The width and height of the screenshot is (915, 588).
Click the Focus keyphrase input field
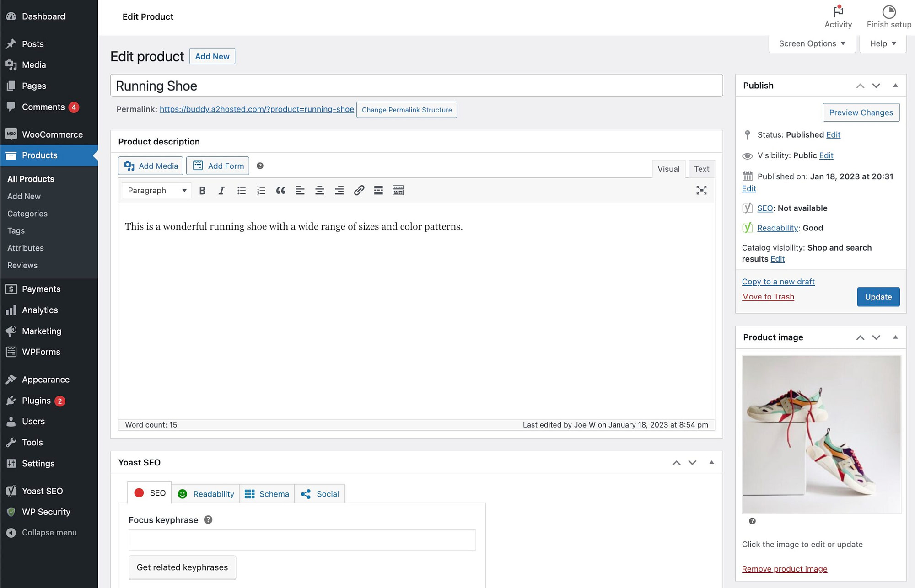[302, 540]
